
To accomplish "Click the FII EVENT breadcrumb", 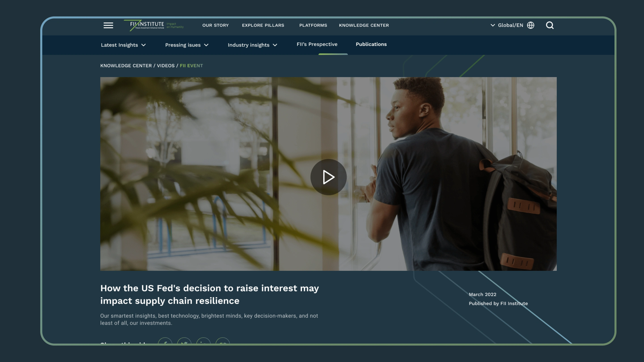I will 191,65.
